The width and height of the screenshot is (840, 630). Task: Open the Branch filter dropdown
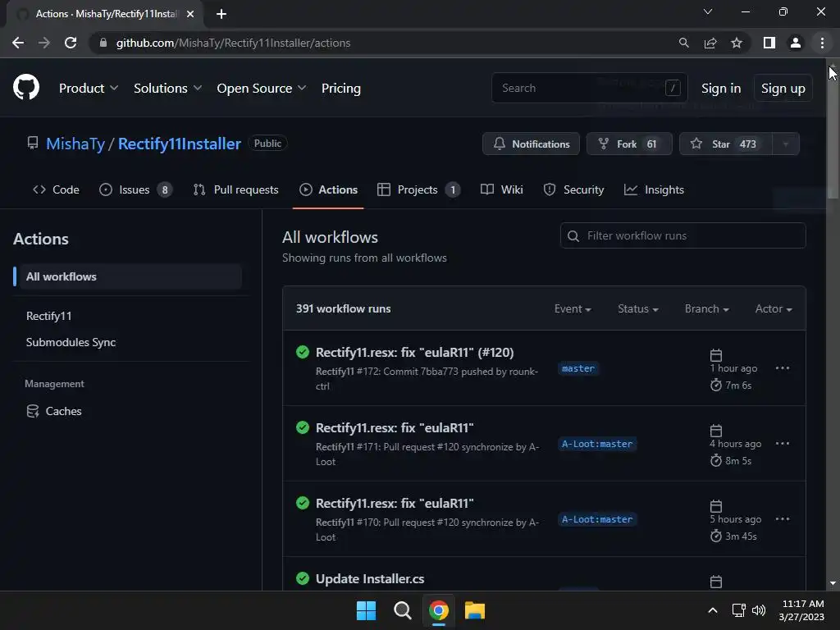706,309
